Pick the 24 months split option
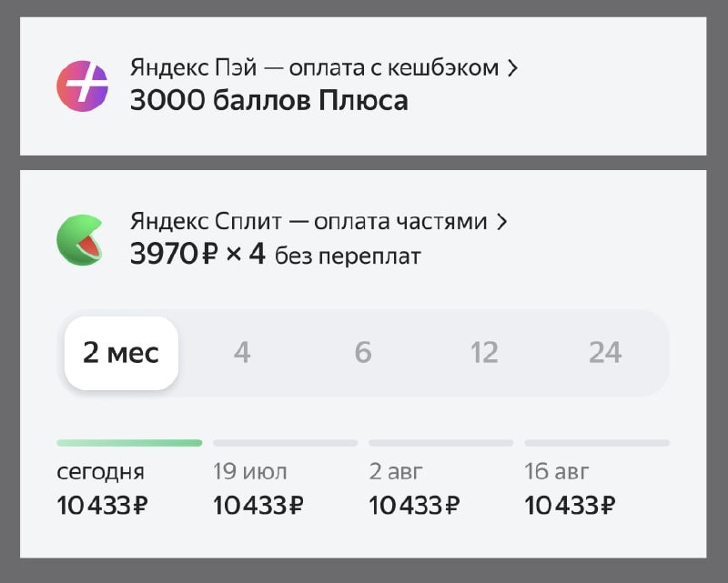Viewport: 728px width, 583px height. click(605, 353)
